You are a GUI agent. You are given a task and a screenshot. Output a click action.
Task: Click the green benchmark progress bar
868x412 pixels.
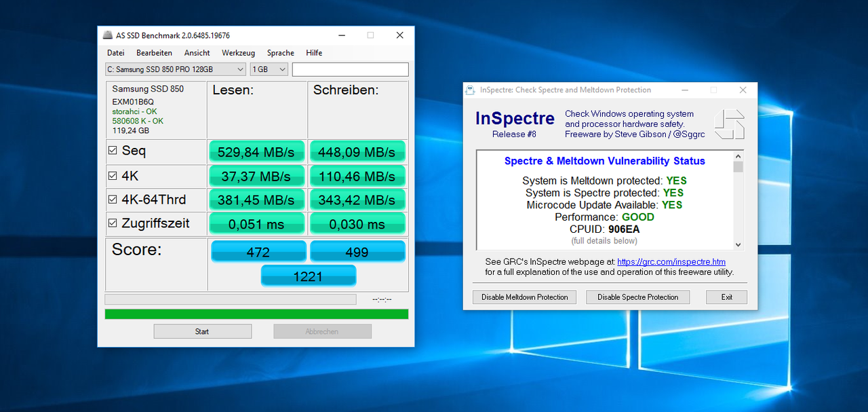click(x=256, y=314)
